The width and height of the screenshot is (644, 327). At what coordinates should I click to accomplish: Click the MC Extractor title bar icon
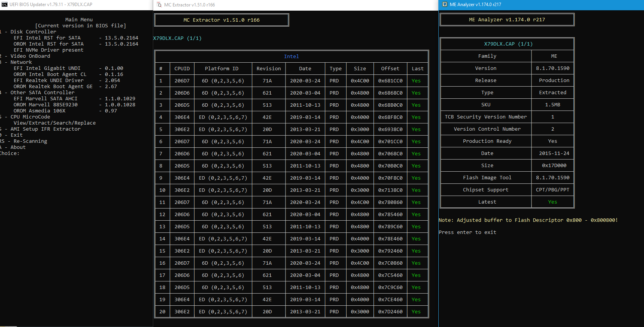pos(159,5)
